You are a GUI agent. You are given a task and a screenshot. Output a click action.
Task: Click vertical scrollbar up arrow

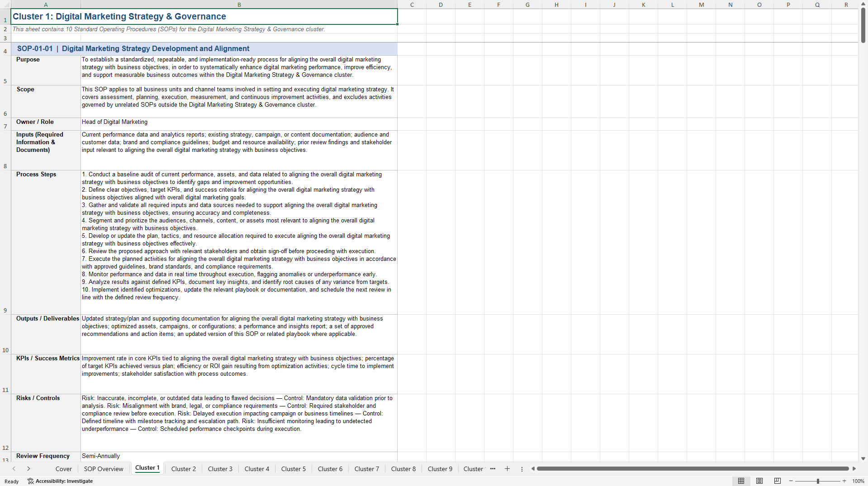tap(863, 4)
